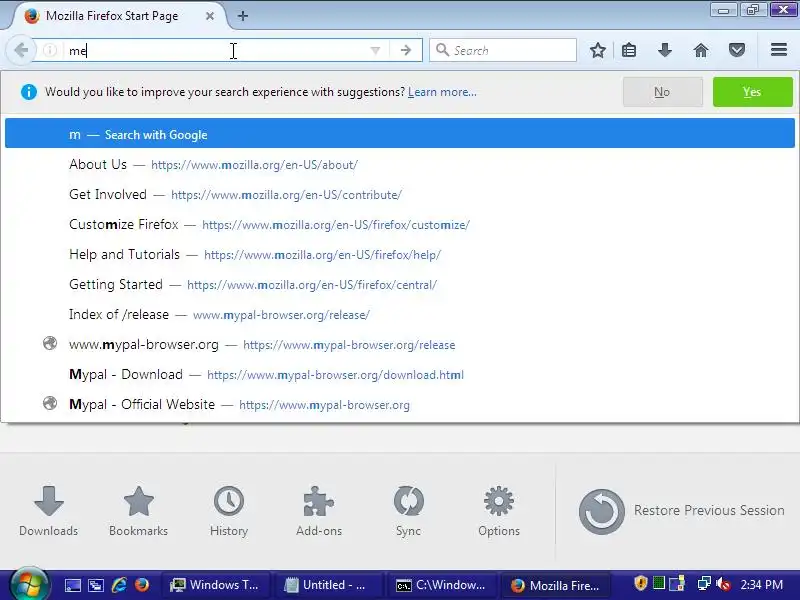The height and width of the screenshot is (600, 800).
Task: Launch Internet Explorer from quick launch
Action: [119, 585]
